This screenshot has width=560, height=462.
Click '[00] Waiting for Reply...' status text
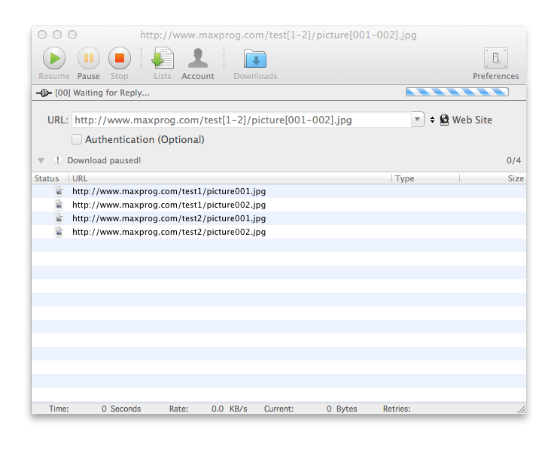pyautogui.click(x=102, y=93)
